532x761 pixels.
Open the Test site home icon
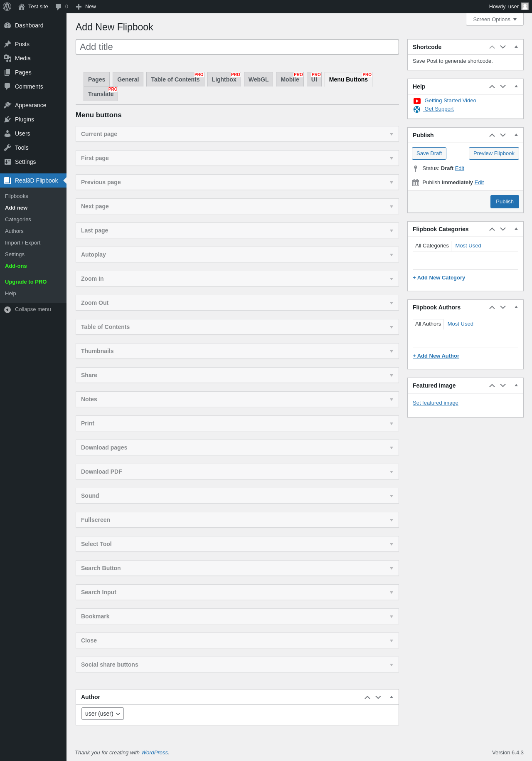click(x=22, y=7)
